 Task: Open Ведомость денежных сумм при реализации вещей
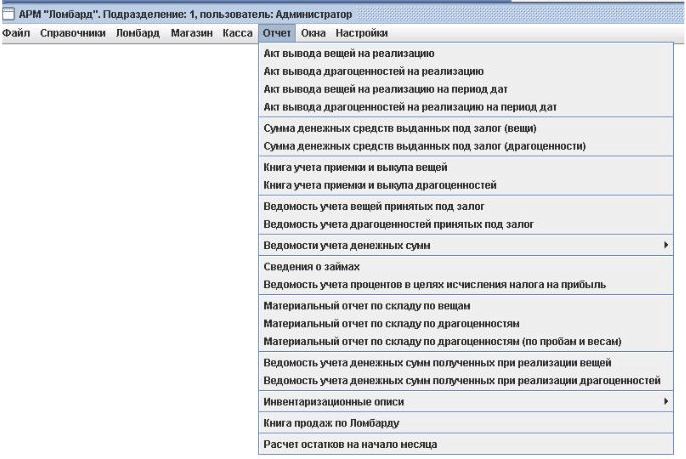pyautogui.click(x=466, y=363)
